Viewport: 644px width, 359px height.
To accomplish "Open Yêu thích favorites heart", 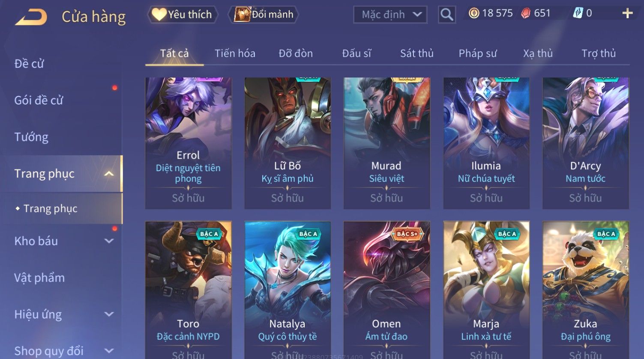I will point(183,15).
